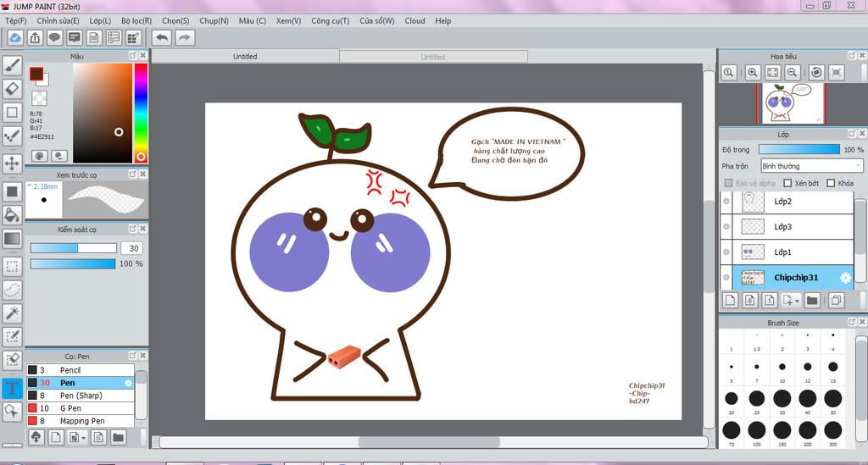Open the Help menu
This screenshot has height=465, width=868.
(x=442, y=20)
